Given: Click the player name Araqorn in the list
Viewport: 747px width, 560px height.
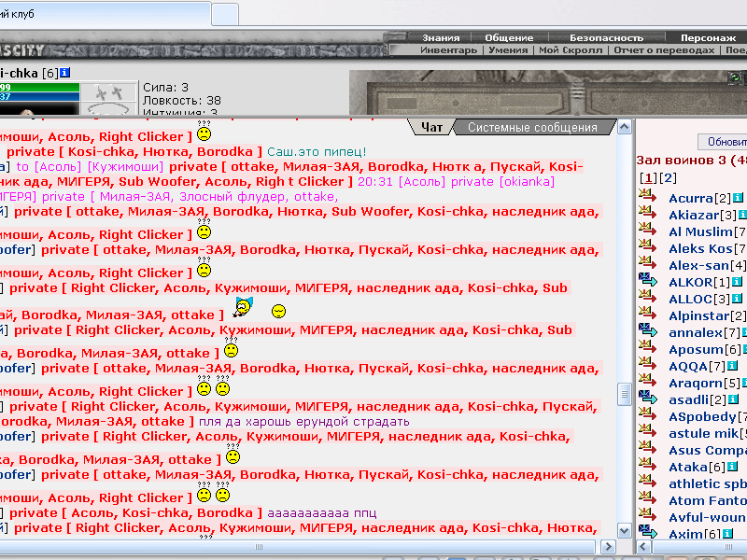Looking at the screenshot, I should tap(695, 383).
